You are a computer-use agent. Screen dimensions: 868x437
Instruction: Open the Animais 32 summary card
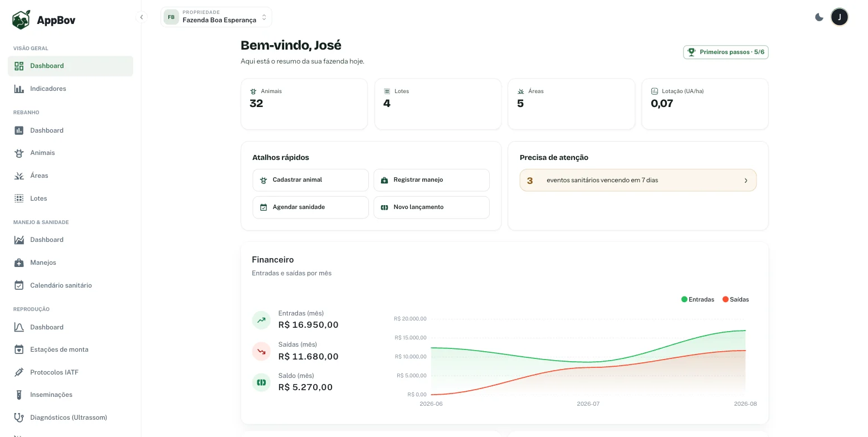304,104
